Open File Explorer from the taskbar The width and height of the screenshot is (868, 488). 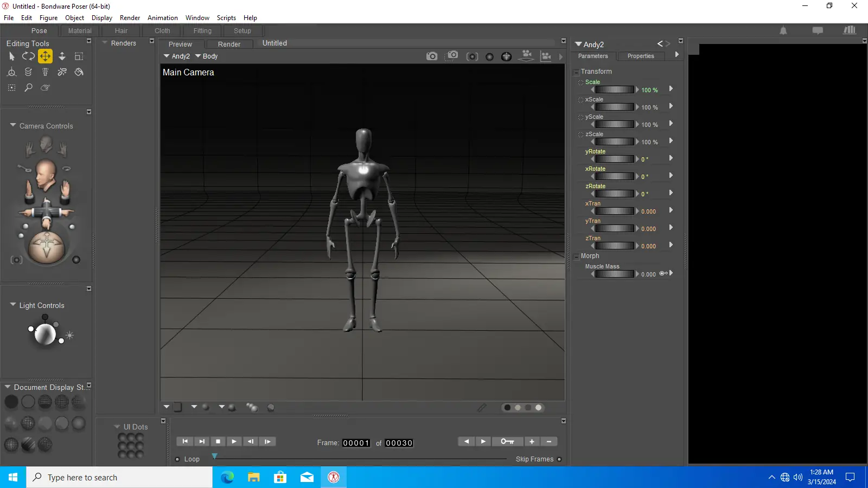coord(254,477)
